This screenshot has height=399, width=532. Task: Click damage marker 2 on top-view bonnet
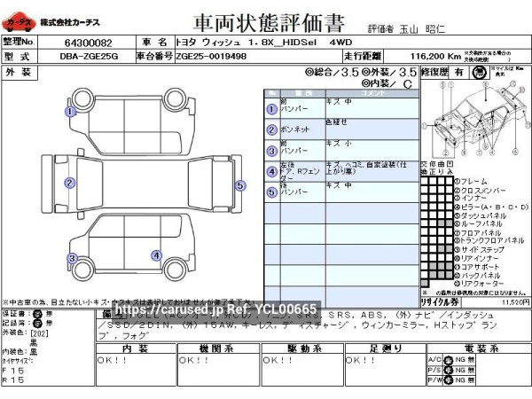coord(69,184)
